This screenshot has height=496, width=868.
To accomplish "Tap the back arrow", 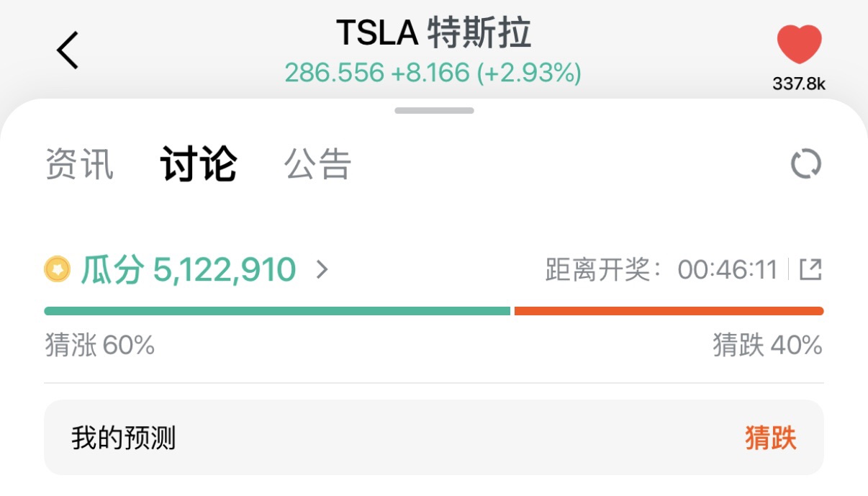I will pos(68,50).
